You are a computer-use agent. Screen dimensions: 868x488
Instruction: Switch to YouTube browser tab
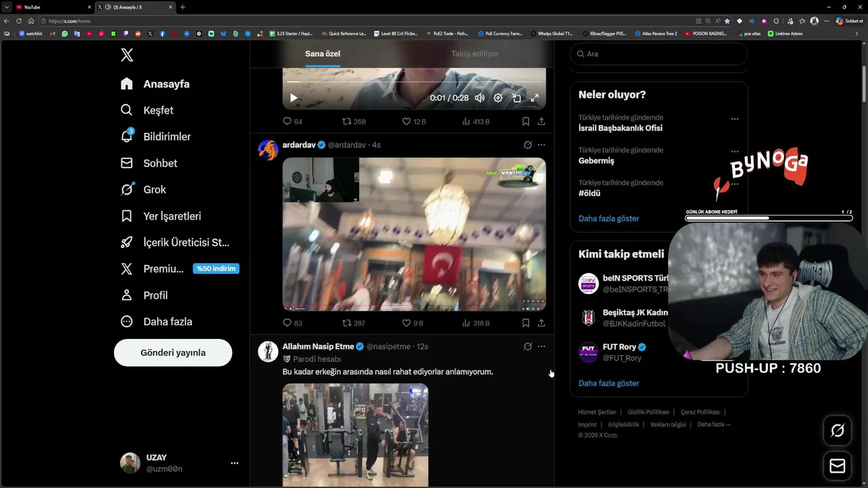click(x=54, y=7)
